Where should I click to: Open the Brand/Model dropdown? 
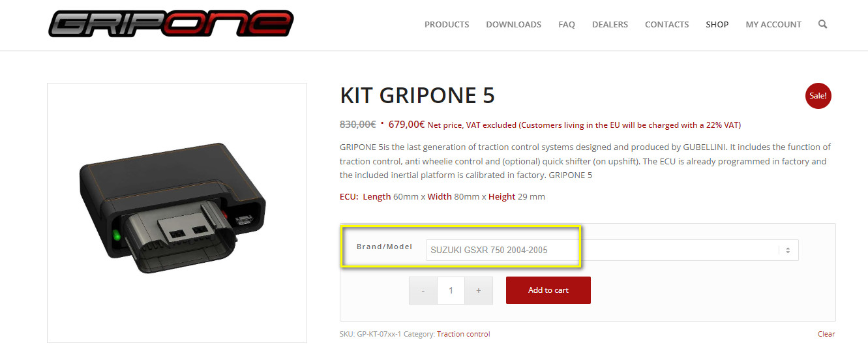612,250
